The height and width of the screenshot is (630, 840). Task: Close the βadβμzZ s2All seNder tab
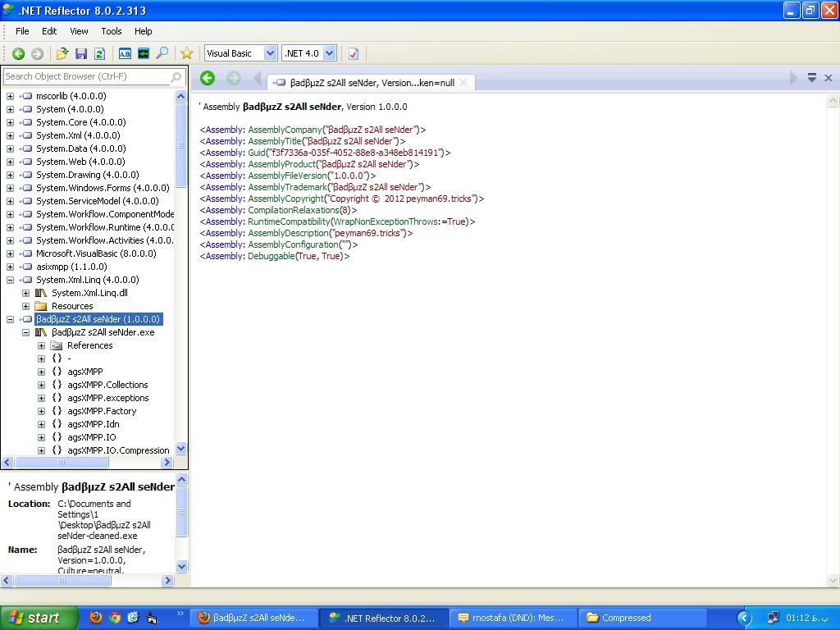(463, 83)
